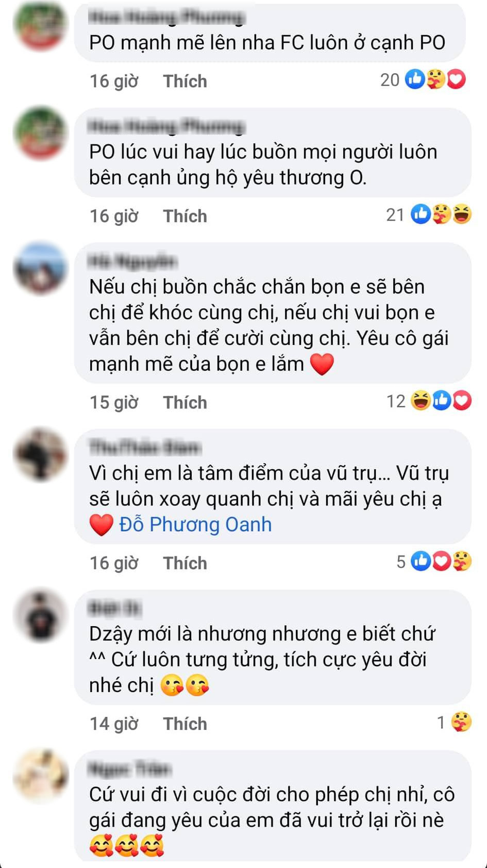Open avatar beside 'Vì chị em là tâm điểm' comment
The image size is (487, 868).
coord(41,454)
